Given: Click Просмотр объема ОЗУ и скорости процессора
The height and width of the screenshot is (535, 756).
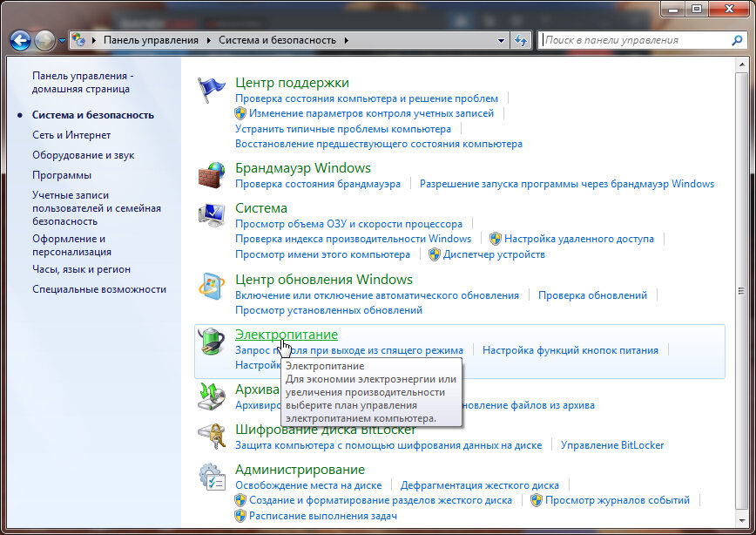Looking at the screenshot, I should tap(348, 224).
